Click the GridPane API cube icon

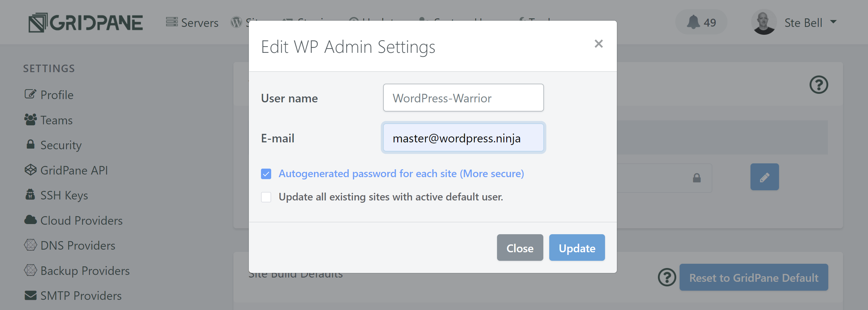point(30,170)
